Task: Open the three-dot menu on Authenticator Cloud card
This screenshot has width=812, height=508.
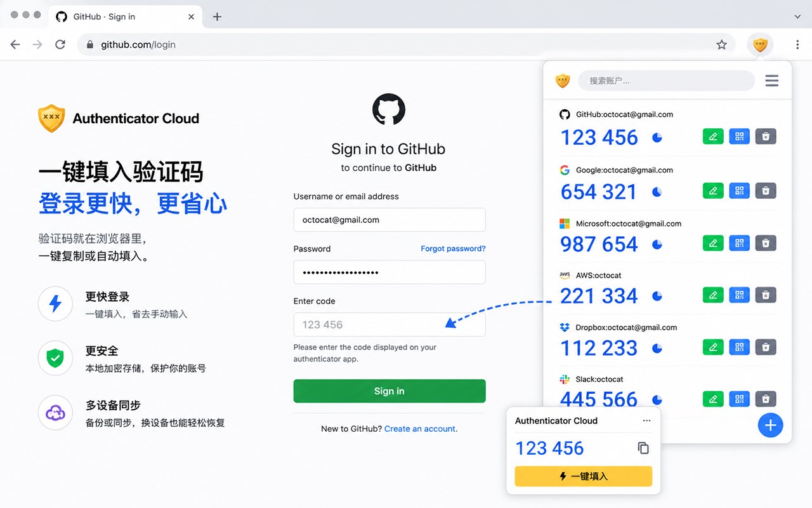Action: [x=646, y=420]
